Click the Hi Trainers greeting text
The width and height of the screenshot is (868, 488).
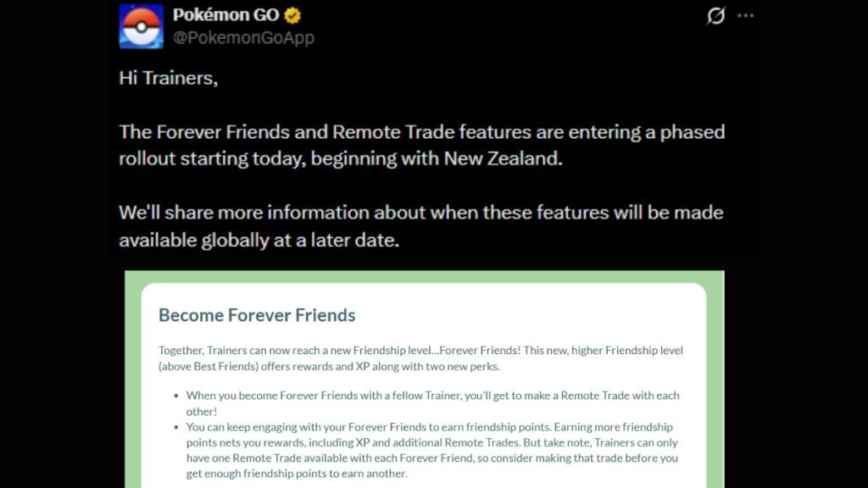click(x=167, y=78)
